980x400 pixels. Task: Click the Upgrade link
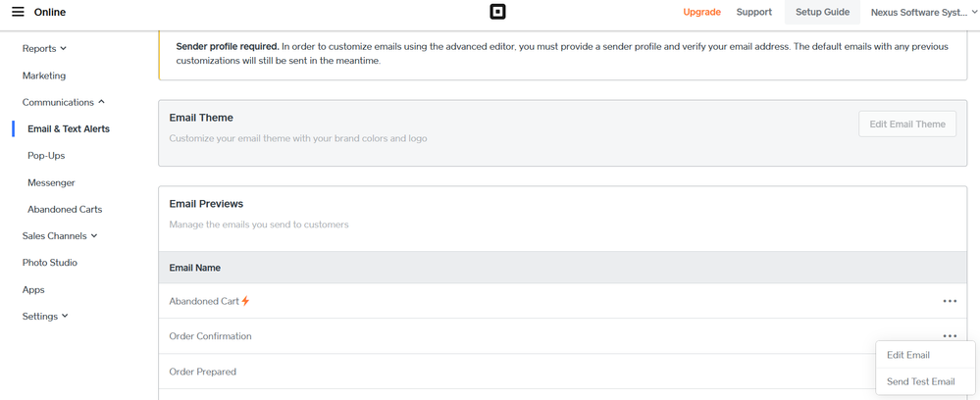701,12
